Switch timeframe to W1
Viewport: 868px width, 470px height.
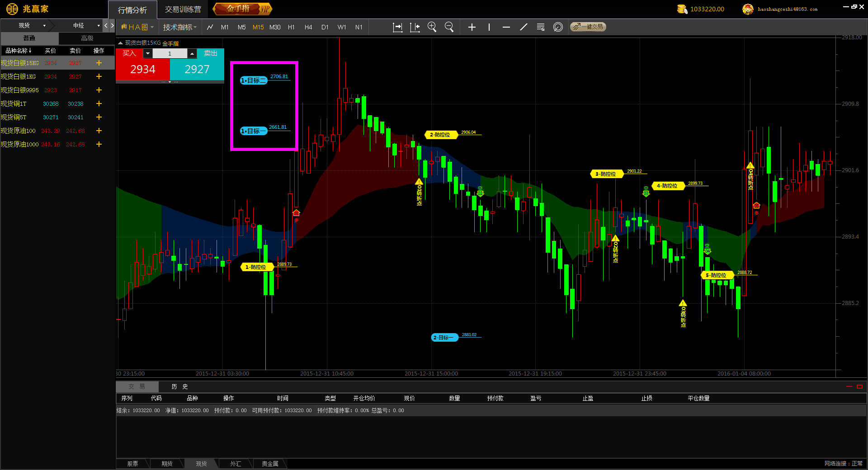point(342,27)
